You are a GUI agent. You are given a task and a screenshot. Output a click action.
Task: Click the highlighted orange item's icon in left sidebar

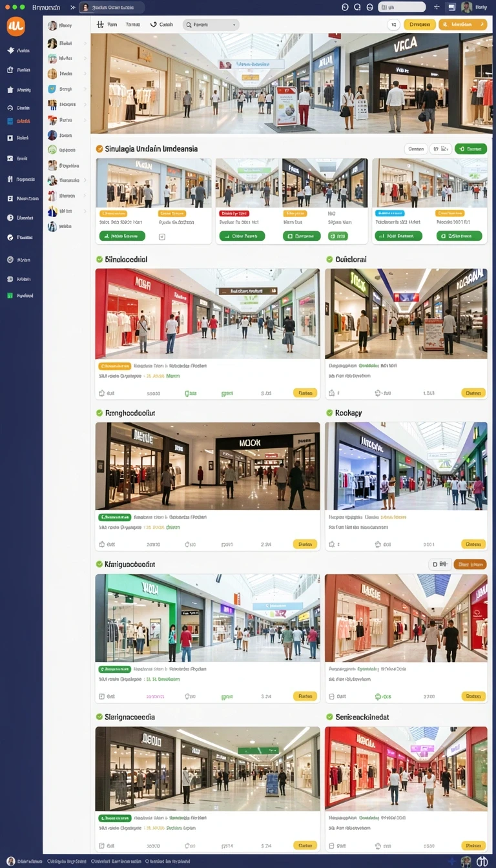(10, 121)
